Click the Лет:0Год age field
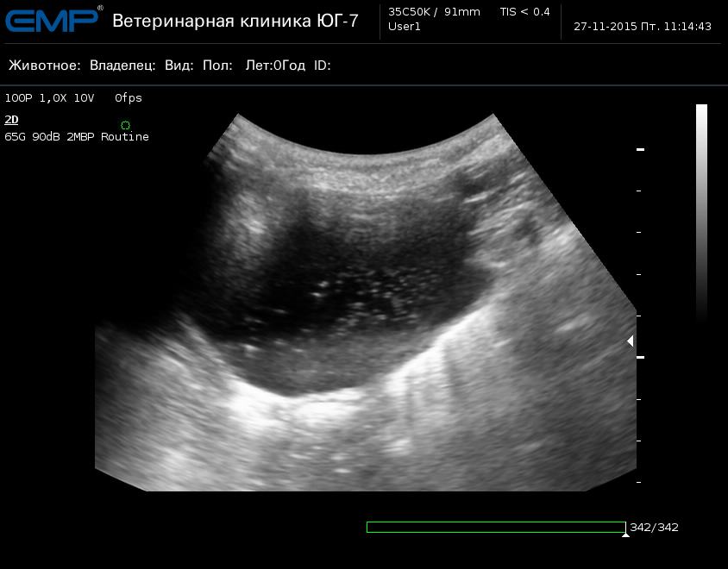Screen dimensions: 728x569 click(275, 66)
